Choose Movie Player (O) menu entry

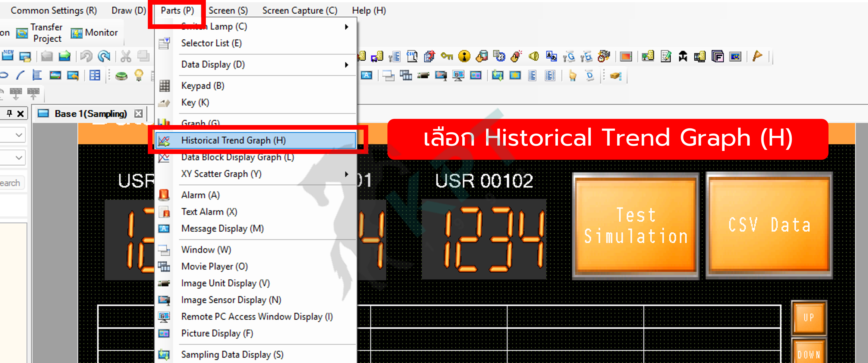click(256, 266)
